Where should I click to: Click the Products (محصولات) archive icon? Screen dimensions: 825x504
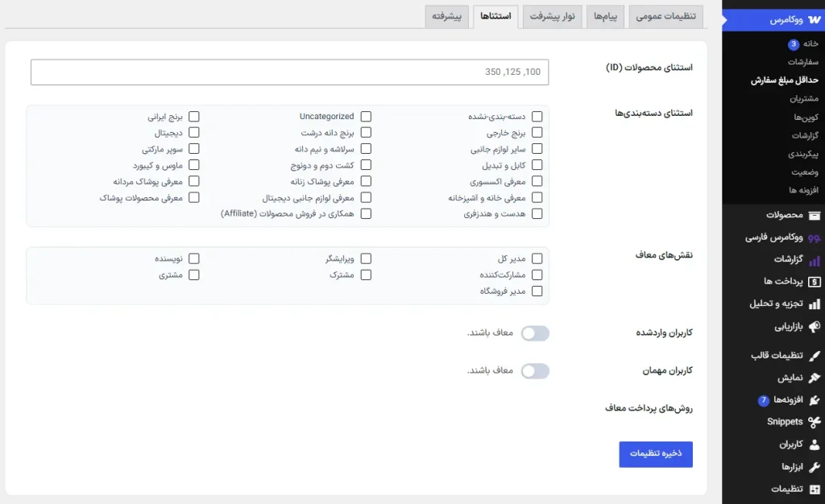point(814,215)
